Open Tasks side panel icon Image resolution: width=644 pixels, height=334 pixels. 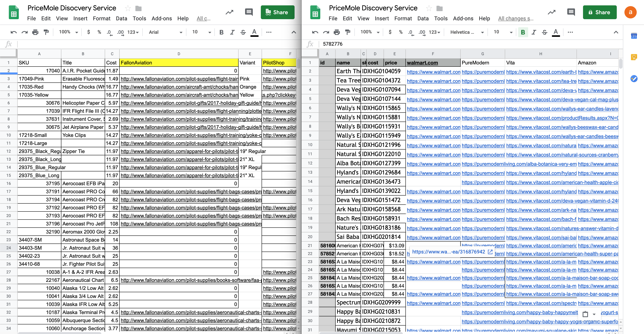(x=634, y=79)
